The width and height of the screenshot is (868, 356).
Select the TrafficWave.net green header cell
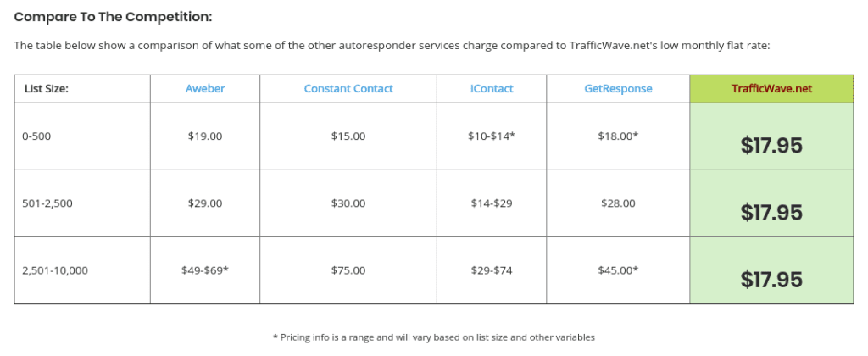771,89
